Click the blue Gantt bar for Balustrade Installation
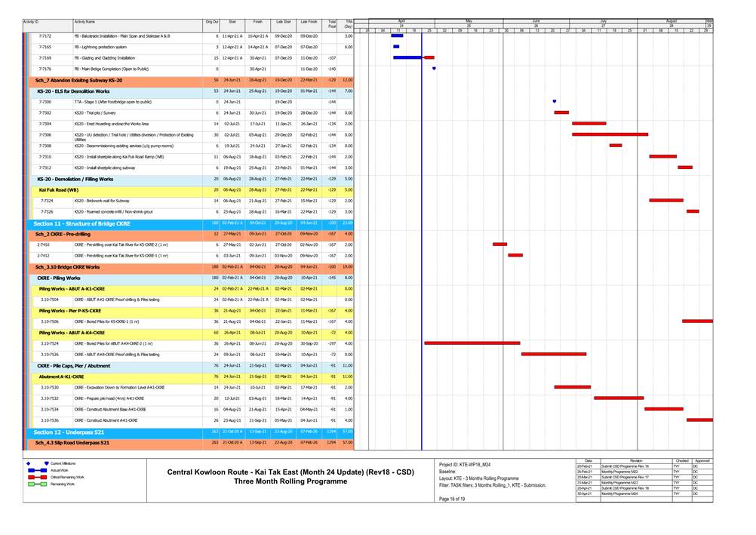This screenshot has height=535, width=756. [x=397, y=35]
